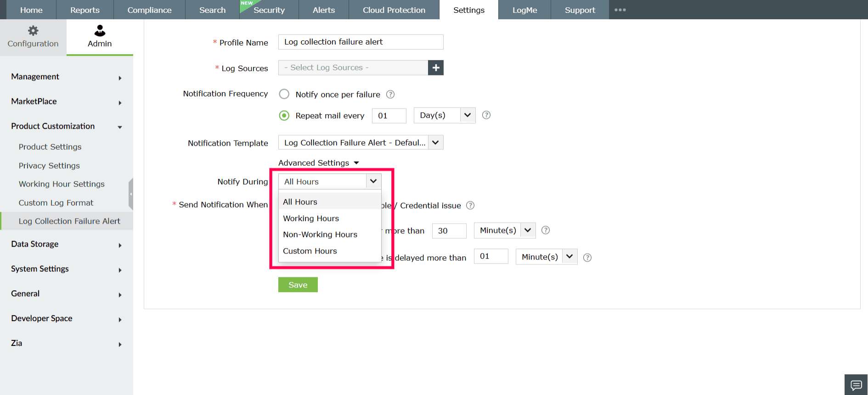Viewport: 868px width, 395px height.
Task: Open the Configuration gear tab
Action: point(33,37)
